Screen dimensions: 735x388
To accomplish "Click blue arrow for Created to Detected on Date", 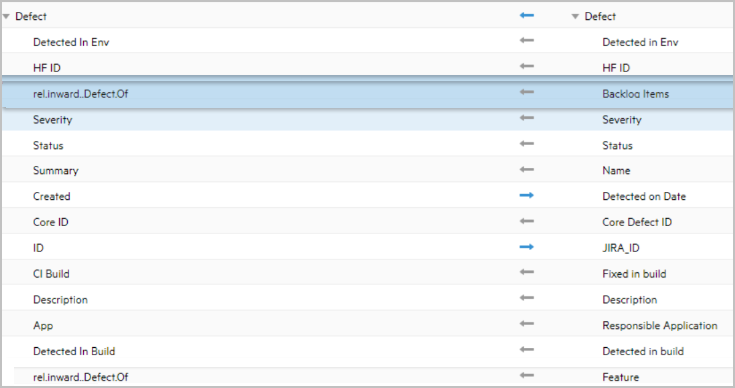I will coord(527,195).
